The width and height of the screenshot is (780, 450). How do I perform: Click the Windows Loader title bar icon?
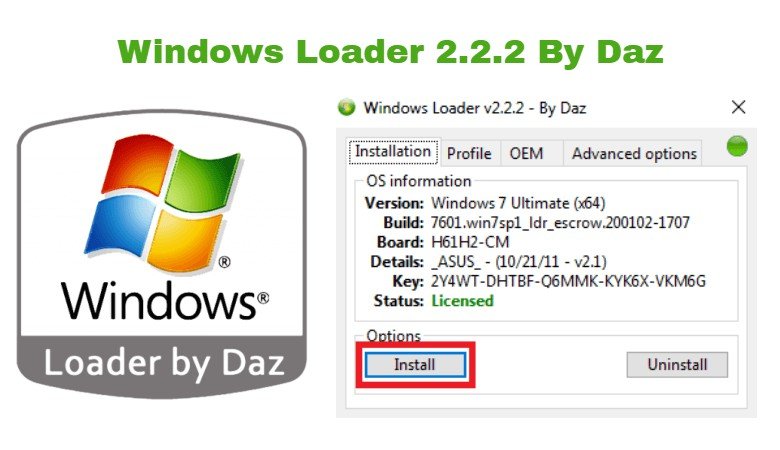click(347, 107)
